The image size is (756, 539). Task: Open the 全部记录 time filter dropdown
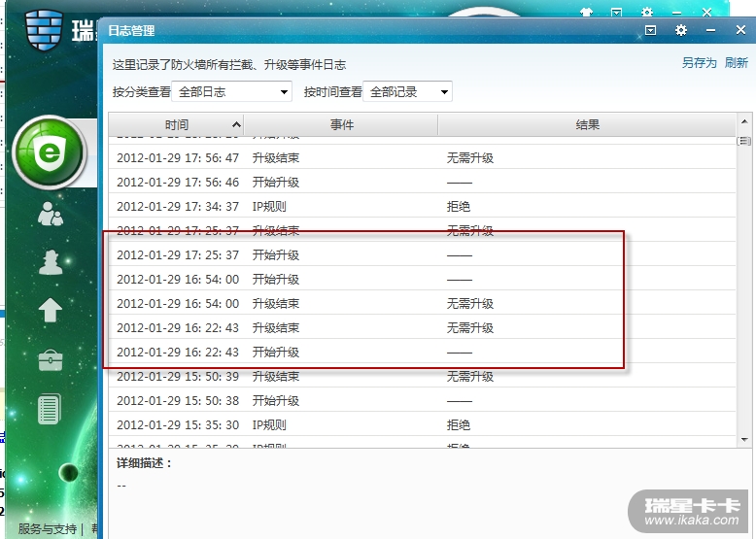407,91
